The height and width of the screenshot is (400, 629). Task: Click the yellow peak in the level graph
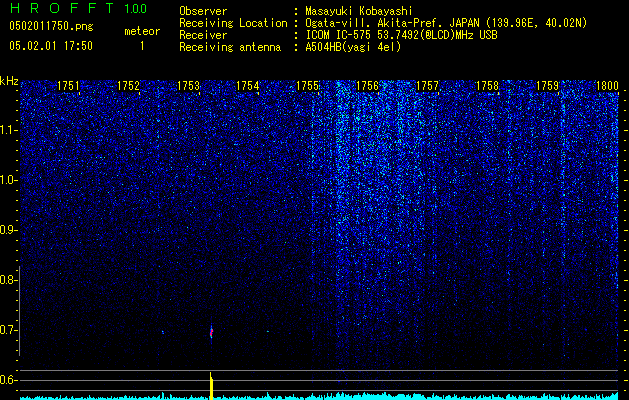pyautogui.click(x=211, y=386)
